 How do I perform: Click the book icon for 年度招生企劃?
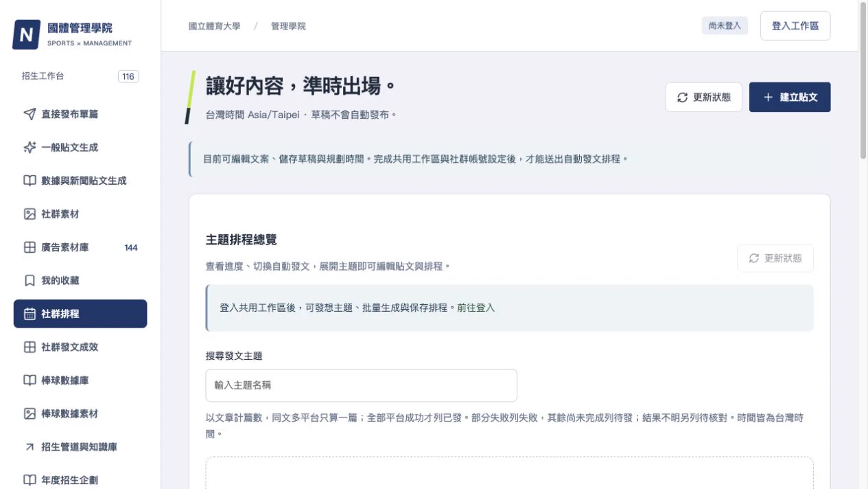click(30, 480)
